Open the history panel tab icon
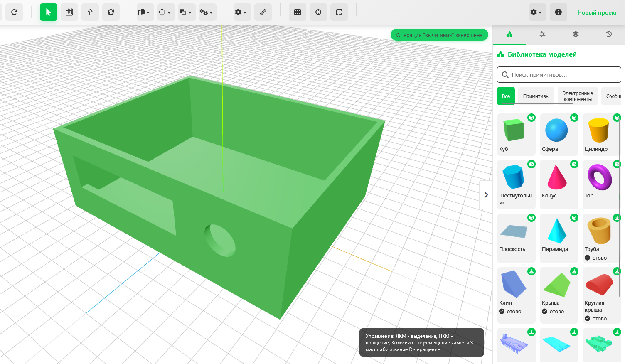The width and height of the screenshot is (625, 364). pos(609,34)
